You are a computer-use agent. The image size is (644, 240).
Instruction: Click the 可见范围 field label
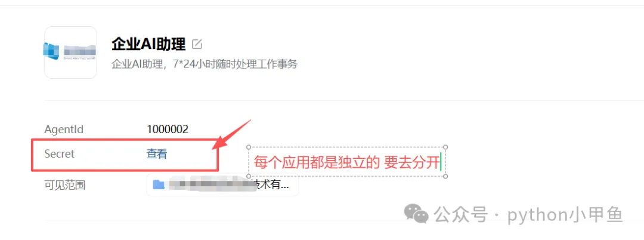[x=64, y=185]
